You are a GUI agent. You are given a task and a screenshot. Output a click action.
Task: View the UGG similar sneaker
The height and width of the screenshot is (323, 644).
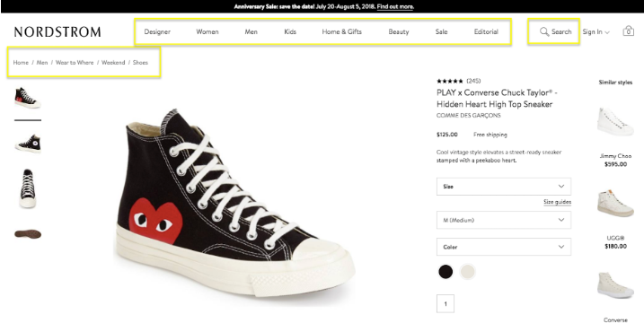pyautogui.click(x=615, y=203)
